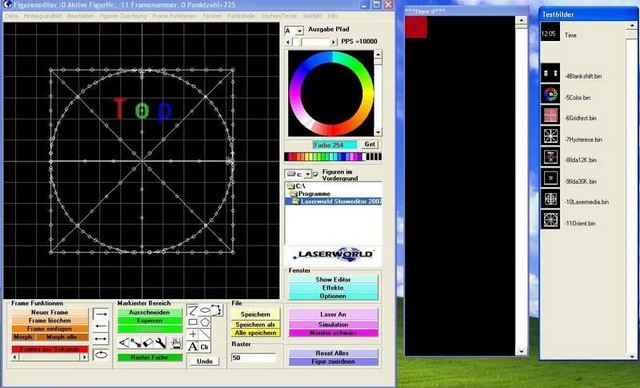Open the wrench settings tool

coord(160,343)
